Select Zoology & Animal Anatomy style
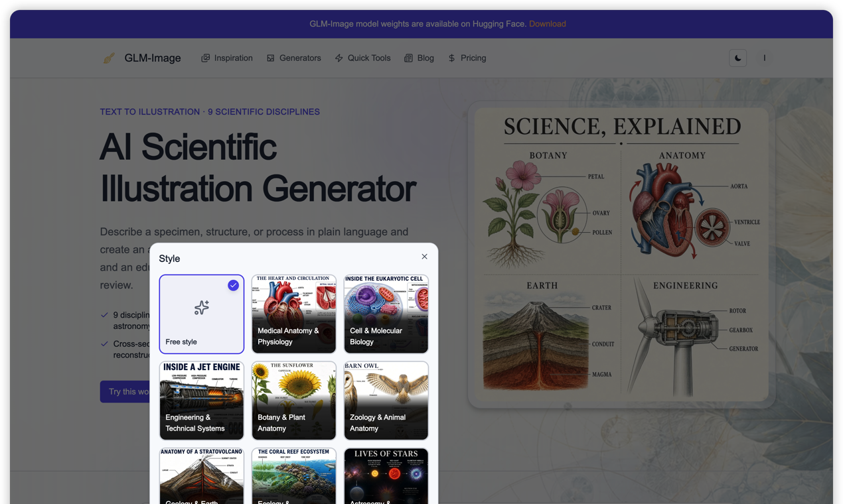This screenshot has width=843, height=504. tap(386, 401)
